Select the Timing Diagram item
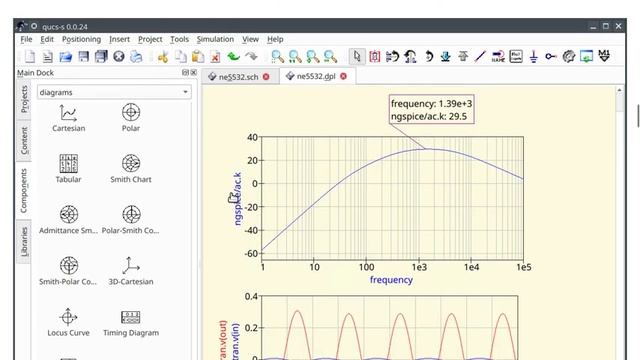 click(x=131, y=322)
